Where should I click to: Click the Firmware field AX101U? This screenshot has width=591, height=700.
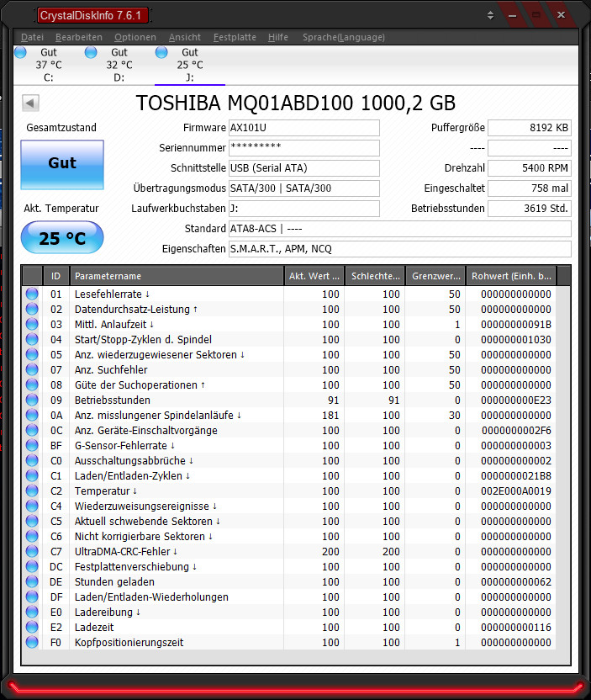coord(304,128)
